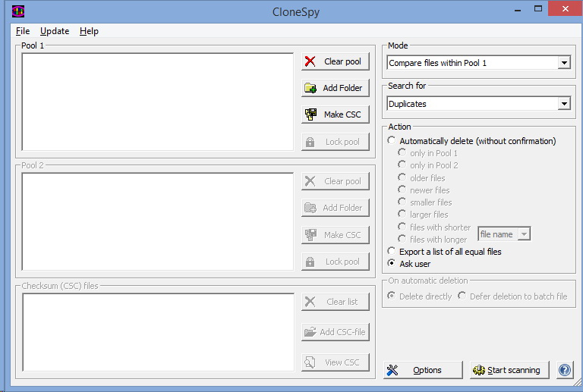
Task: Select Automatically delete without confirmation
Action: tap(471, 141)
